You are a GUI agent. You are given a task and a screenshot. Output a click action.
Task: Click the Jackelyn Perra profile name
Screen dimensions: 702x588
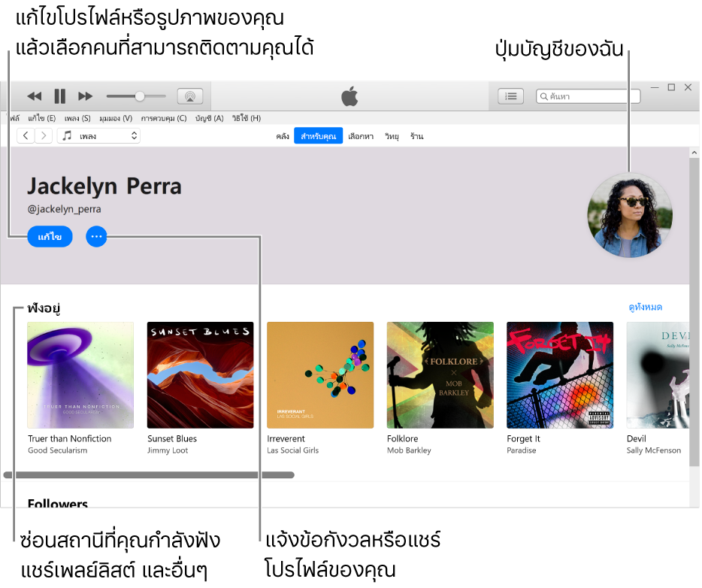(x=104, y=186)
